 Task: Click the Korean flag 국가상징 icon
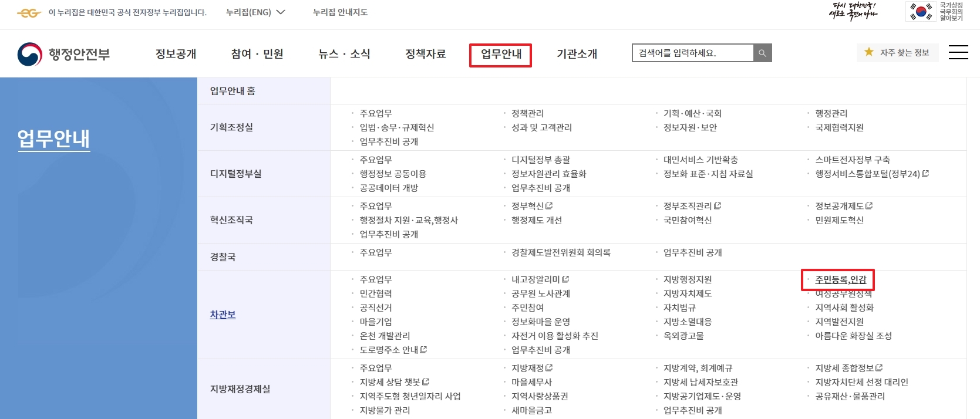pos(921,12)
